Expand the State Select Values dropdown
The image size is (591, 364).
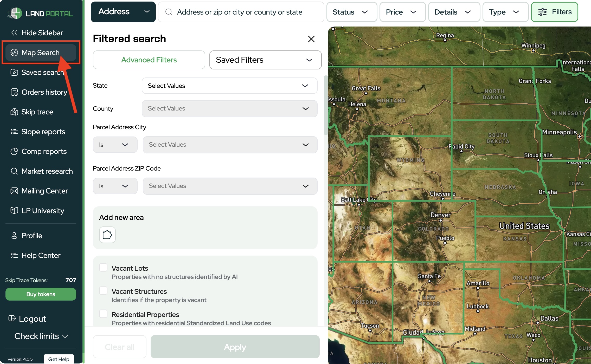click(x=229, y=86)
